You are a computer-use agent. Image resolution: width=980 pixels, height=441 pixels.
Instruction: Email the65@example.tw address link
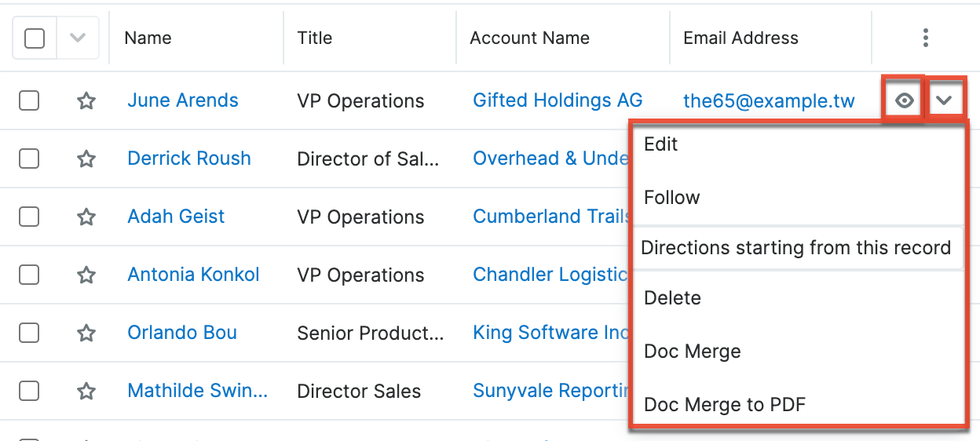coord(769,101)
